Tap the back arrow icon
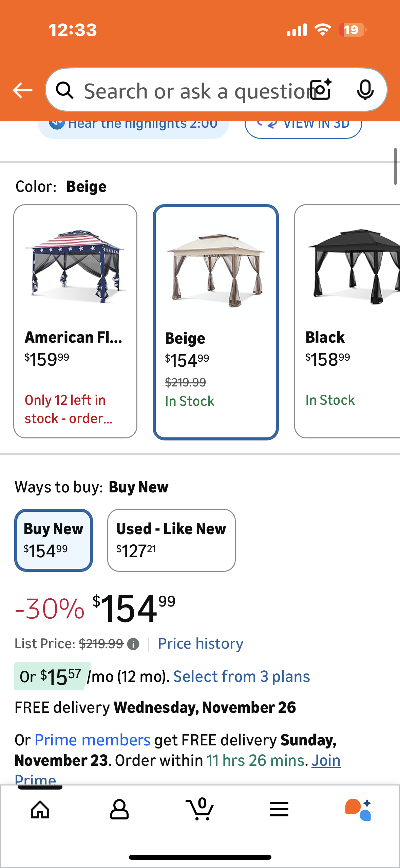This screenshot has width=400, height=868. tap(22, 90)
